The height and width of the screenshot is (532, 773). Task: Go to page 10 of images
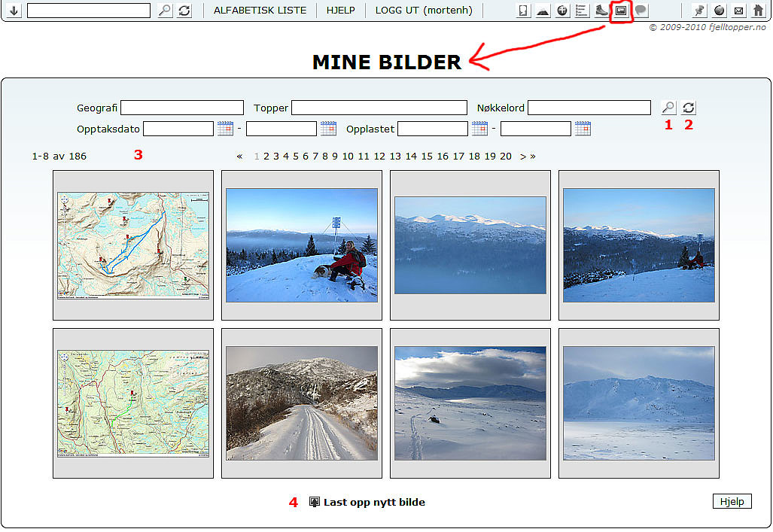click(x=348, y=157)
